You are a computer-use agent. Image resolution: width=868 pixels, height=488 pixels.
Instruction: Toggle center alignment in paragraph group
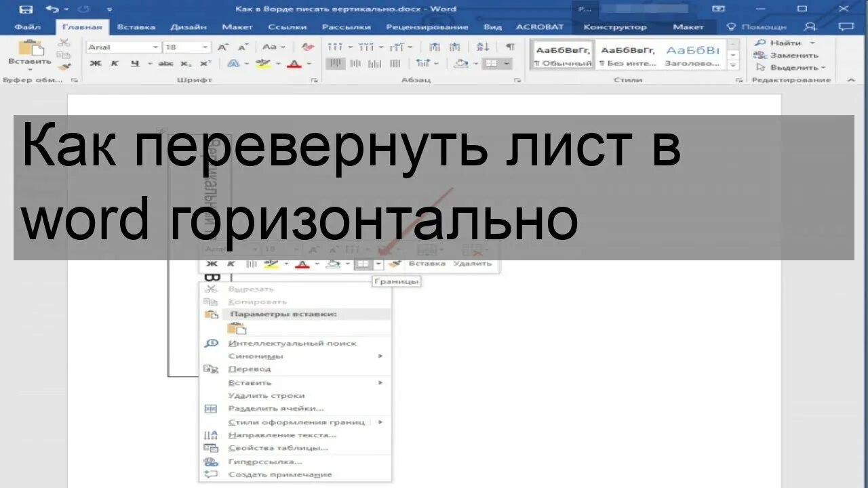pos(355,64)
